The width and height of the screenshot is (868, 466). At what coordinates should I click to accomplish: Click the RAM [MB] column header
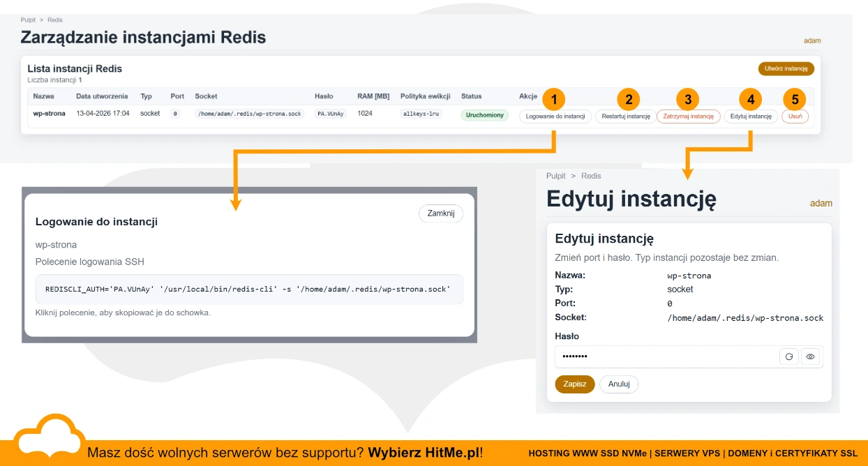click(373, 96)
